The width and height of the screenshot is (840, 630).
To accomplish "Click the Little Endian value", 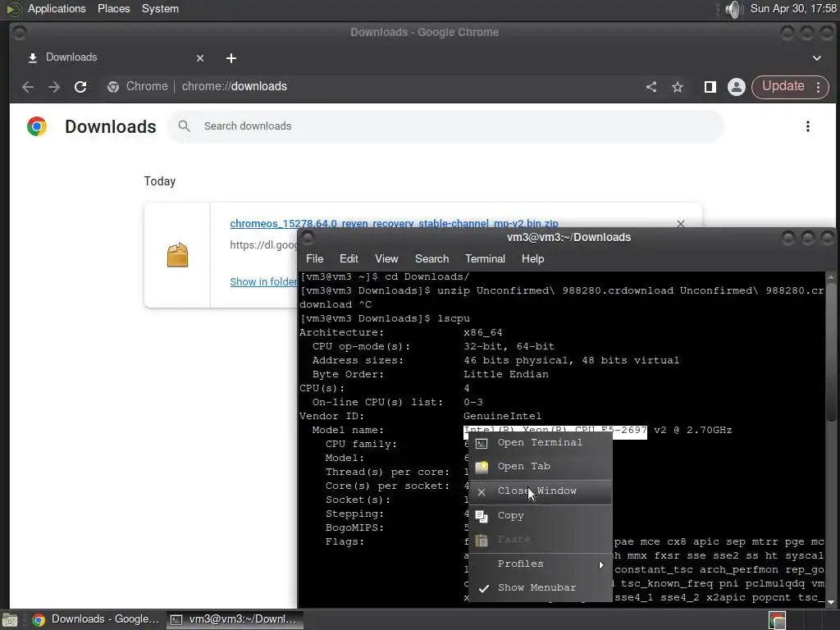I will tap(505, 374).
